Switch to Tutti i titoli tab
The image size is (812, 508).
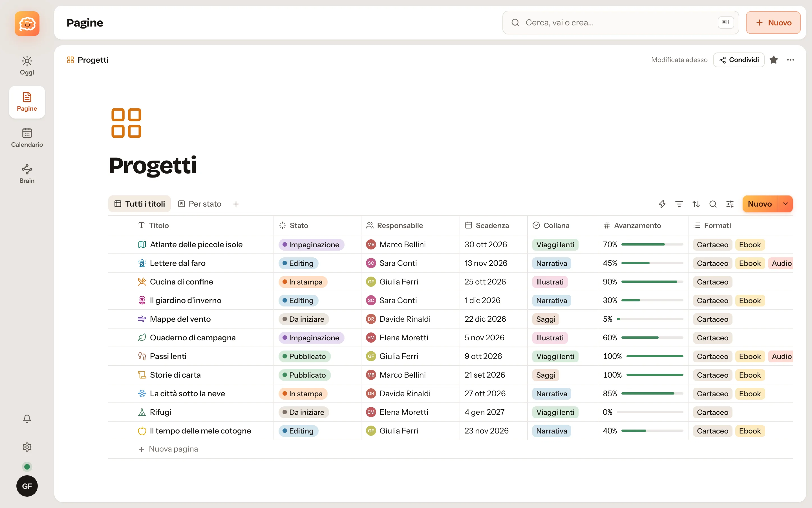click(x=139, y=204)
